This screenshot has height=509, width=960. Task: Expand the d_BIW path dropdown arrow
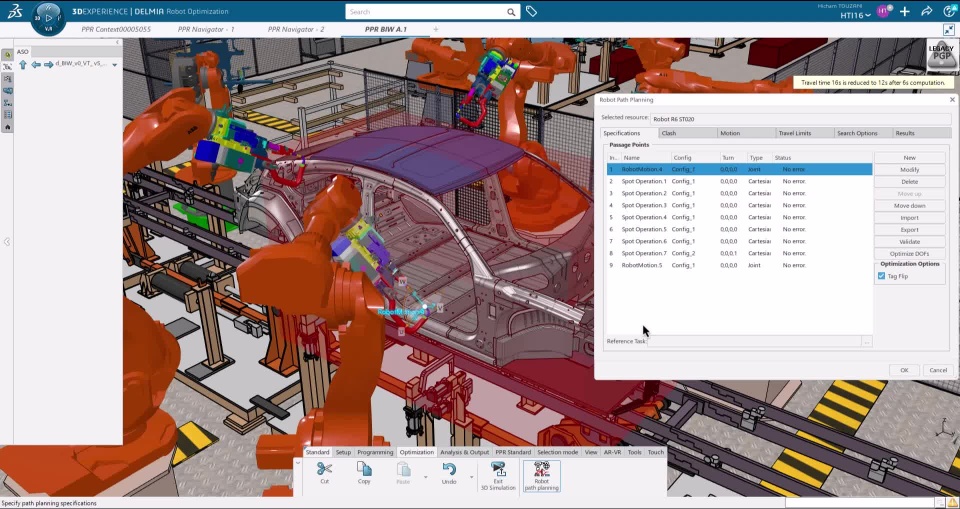(114, 65)
